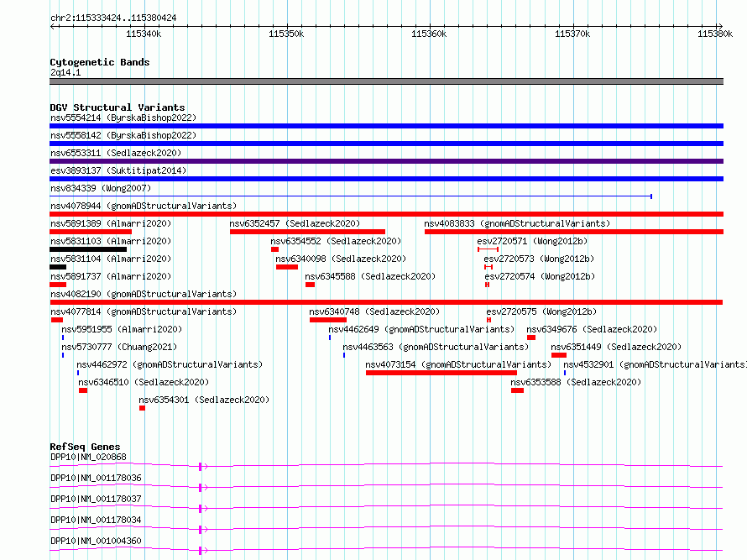Image resolution: width=747 pixels, height=560 pixels.
Task: Click the nsv5891737 (Almarri2020) label
Action: click(111, 276)
